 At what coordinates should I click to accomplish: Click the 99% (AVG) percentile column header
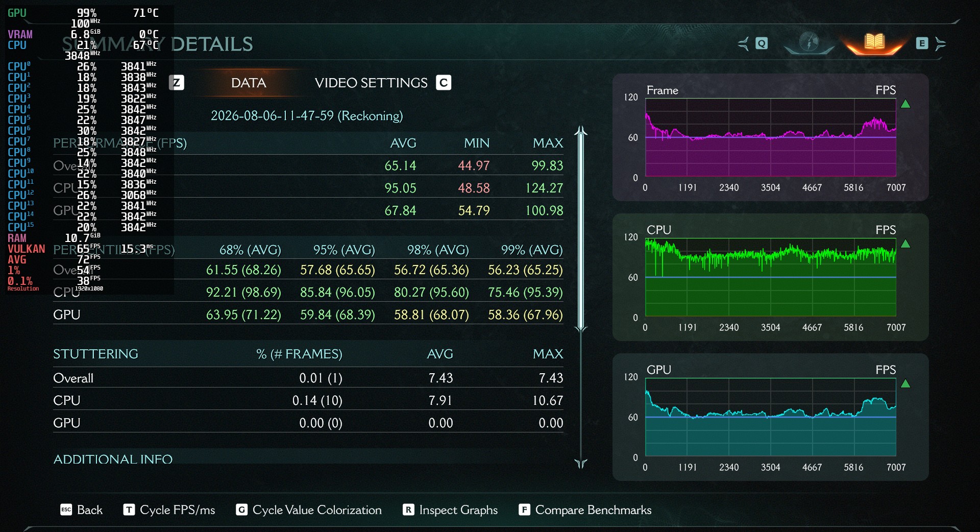(x=532, y=250)
